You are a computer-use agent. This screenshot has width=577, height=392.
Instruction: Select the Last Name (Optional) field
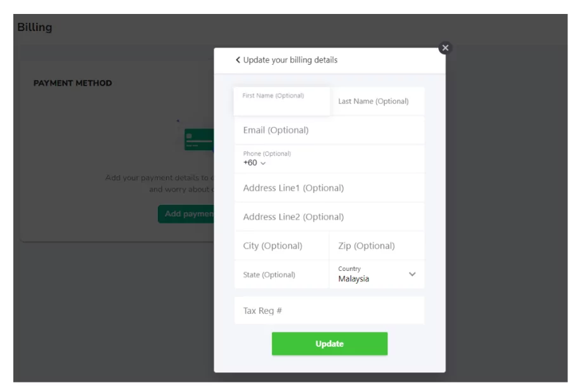click(x=377, y=101)
